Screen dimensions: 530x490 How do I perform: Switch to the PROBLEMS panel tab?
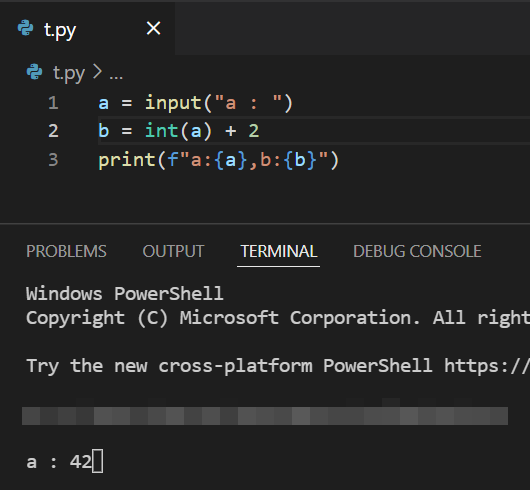coord(66,251)
